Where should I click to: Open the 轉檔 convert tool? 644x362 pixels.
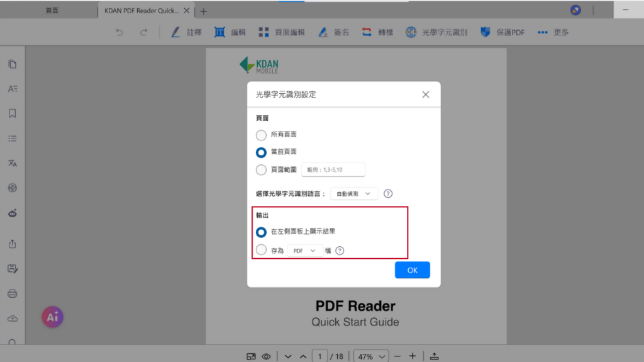pyautogui.click(x=377, y=32)
